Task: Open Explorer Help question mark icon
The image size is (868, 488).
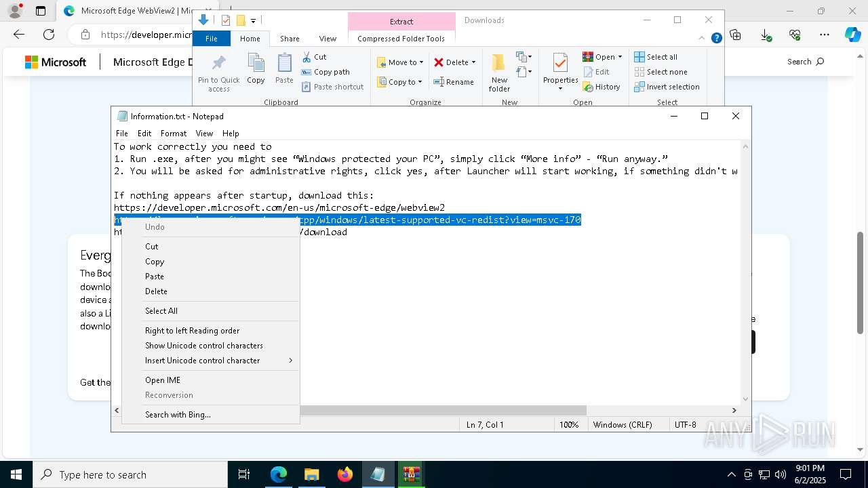Action: [x=716, y=38]
